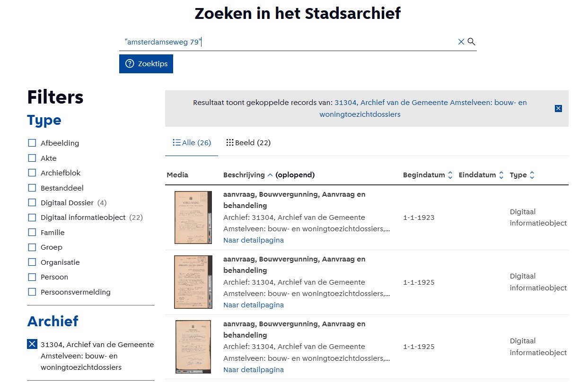Tick the Organisatie type filter
The width and height of the screenshot is (588, 383).
[x=32, y=262]
